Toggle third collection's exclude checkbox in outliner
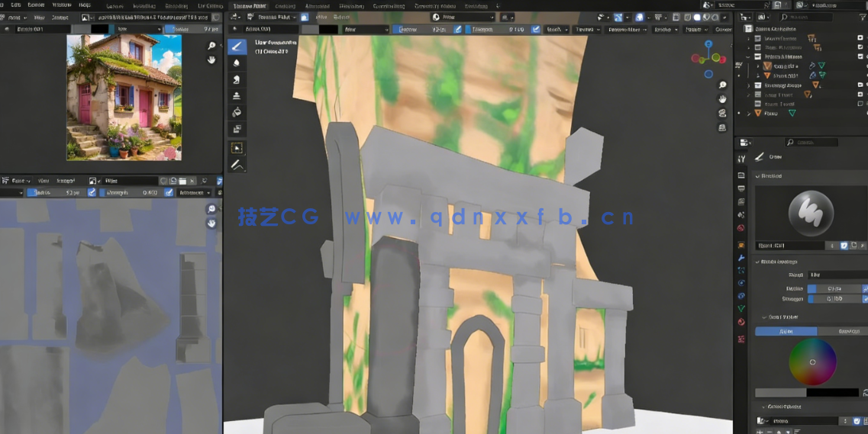The height and width of the screenshot is (434, 868). tap(860, 56)
